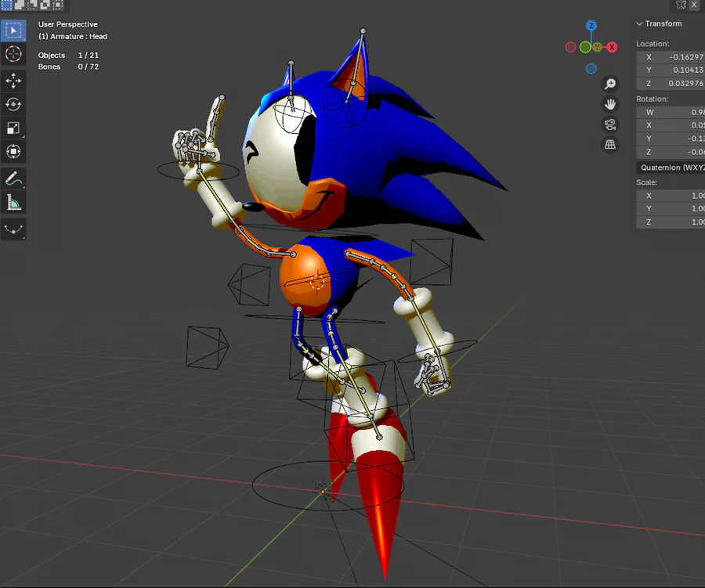705x588 pixels.
Task: Click the Scale Y field
Action: click(x=671, y=209)
